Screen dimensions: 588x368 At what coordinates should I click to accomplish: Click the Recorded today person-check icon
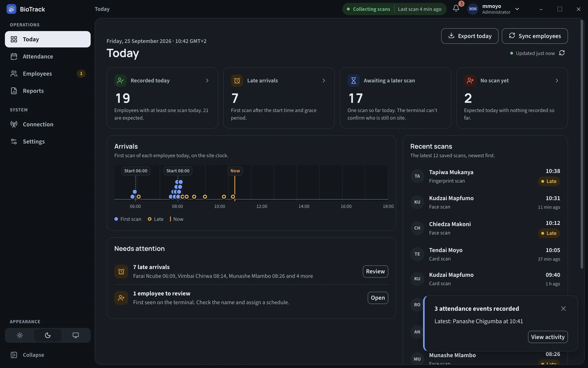pyautogui.click(x=120, y=81)
